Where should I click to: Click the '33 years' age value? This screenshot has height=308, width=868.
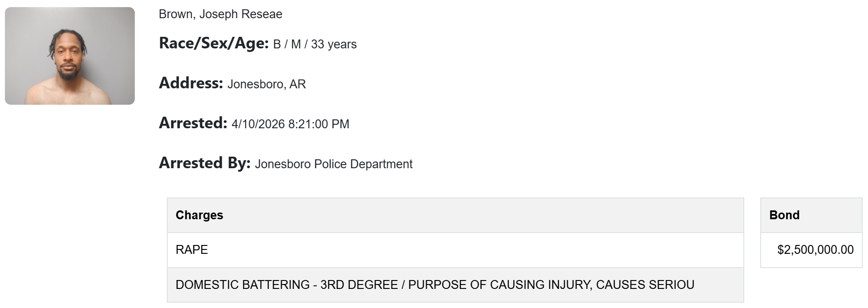[334, 44]
